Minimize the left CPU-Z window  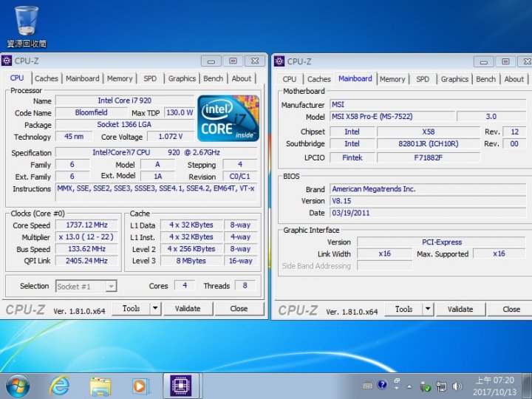click(x=211, y=61)
